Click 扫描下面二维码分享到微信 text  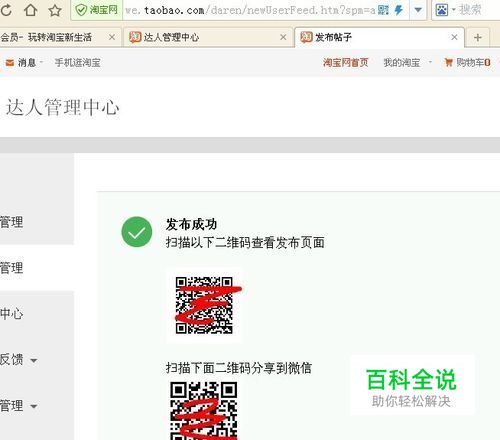click(x=239, y=368)
